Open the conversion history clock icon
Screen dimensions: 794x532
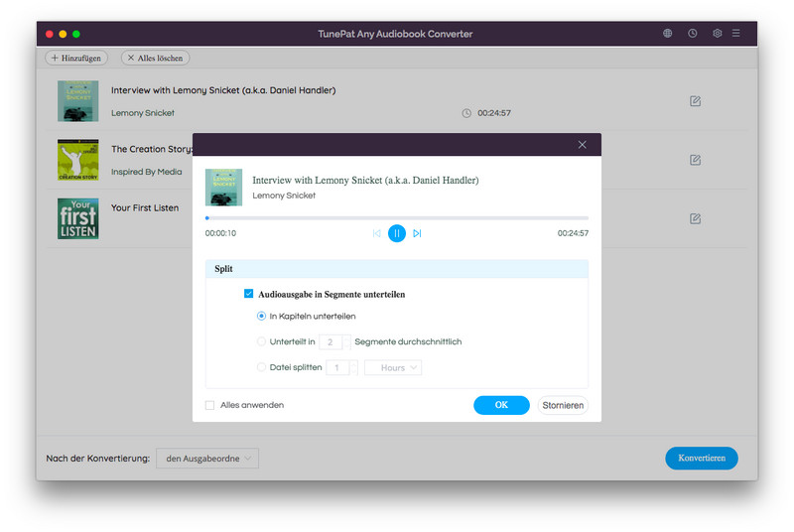click(692, 34)
